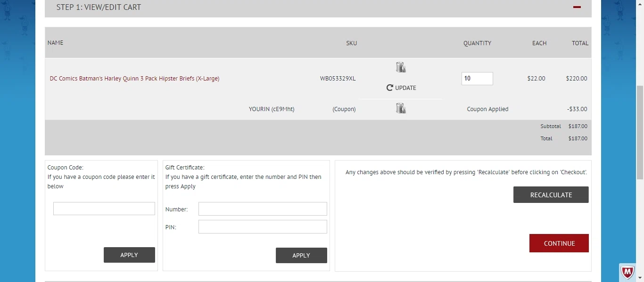Click the SKU column header
Image resolution: width=644 pixels, height=282 pixels.
pyautogui.click(x=351, y=43)
